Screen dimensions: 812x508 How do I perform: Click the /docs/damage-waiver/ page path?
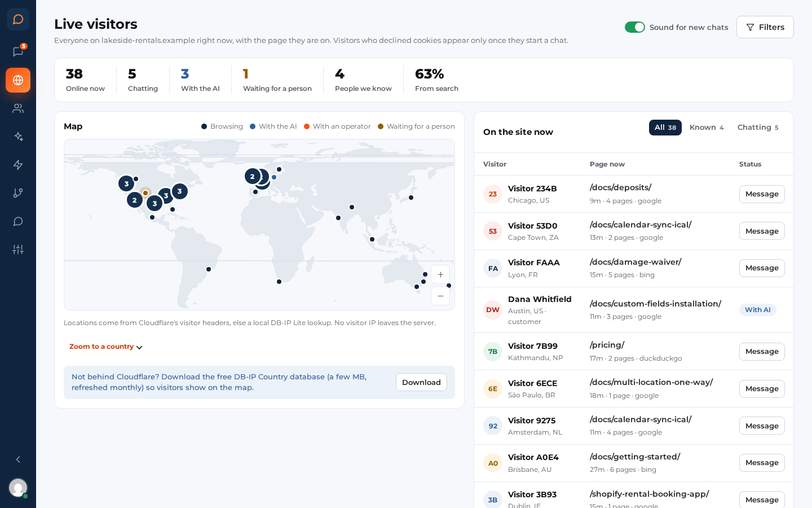pos(636,262)
